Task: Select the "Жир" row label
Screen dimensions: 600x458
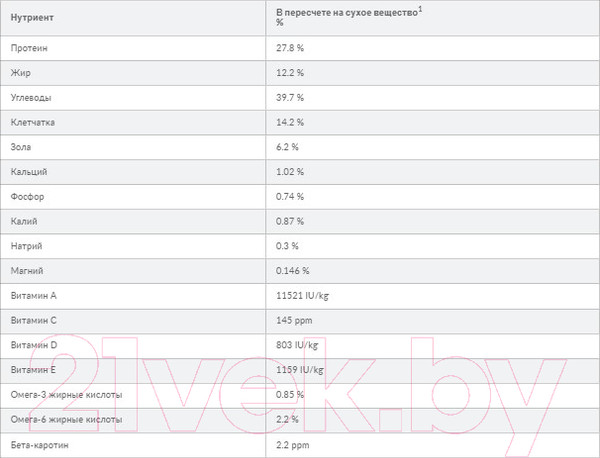Action: tap(19, 73)
